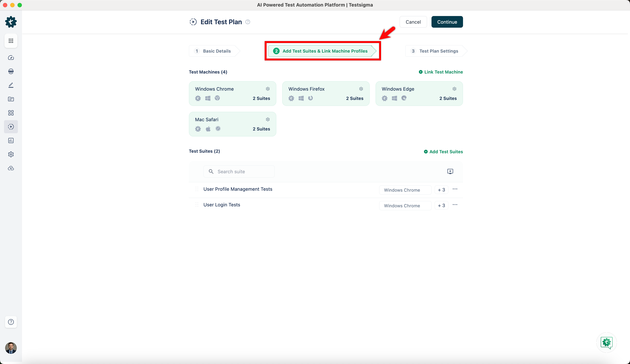The height and width of the screenshot is (364, 630).
Task: Expand +3 machines for User Login Tests
Action: tap(441, 205)
